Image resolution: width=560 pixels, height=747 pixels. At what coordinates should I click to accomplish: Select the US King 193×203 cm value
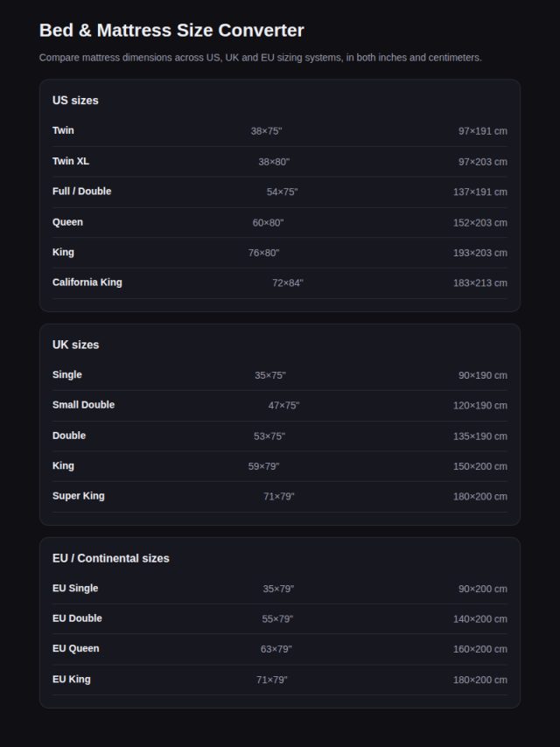[479, 253]
